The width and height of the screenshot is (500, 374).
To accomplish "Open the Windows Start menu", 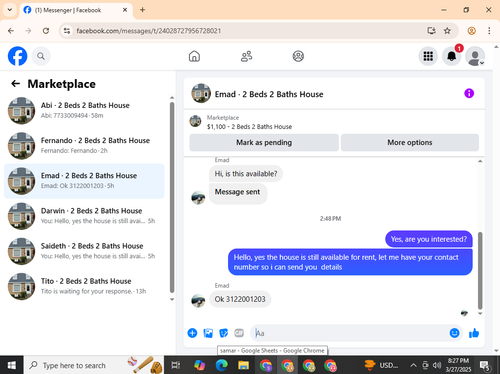I will [11, 365].
